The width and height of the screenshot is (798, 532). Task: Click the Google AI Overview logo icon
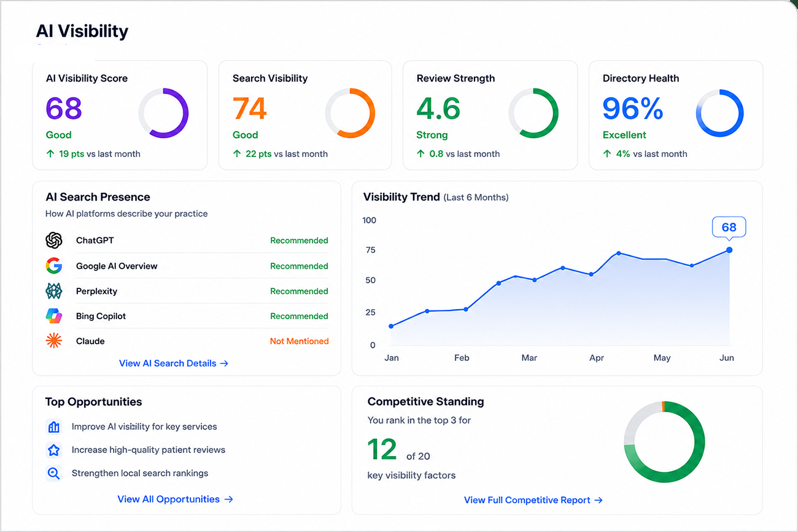[54, 266]
